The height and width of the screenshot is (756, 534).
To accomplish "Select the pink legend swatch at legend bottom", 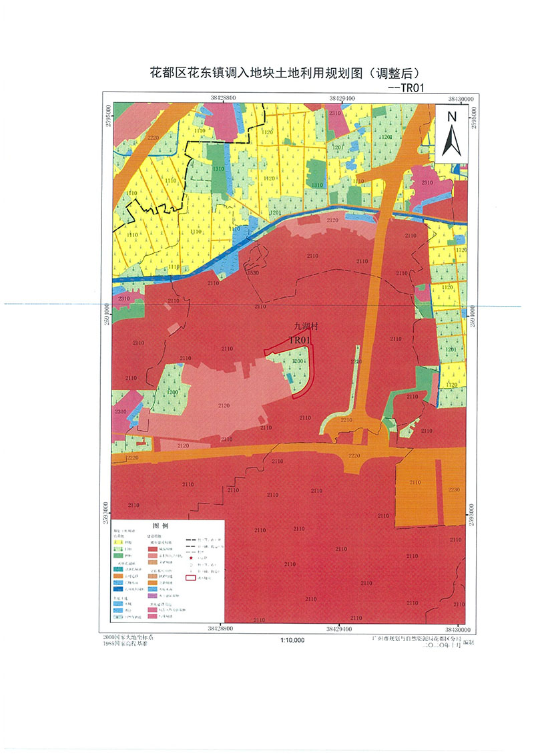I will tap(152, 616).
